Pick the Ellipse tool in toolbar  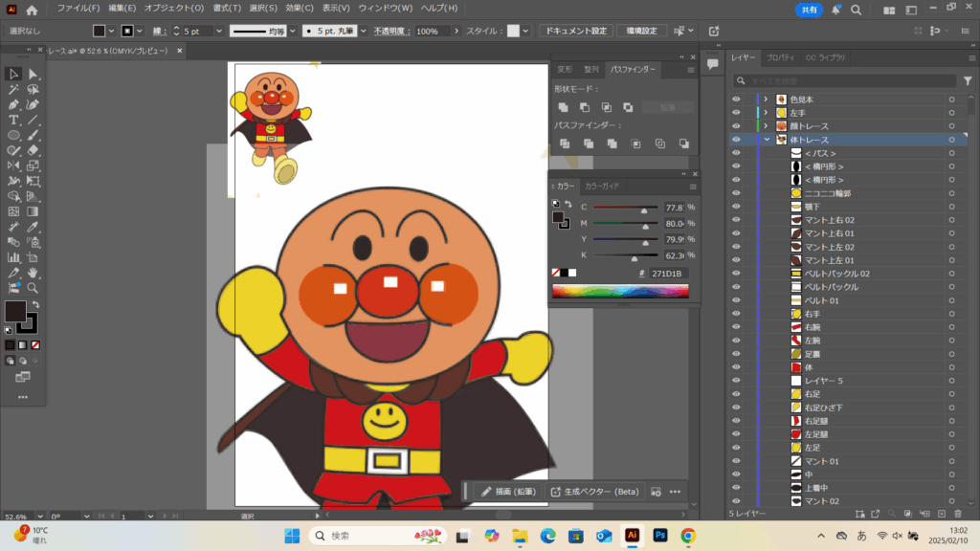(x=14, y=135)
